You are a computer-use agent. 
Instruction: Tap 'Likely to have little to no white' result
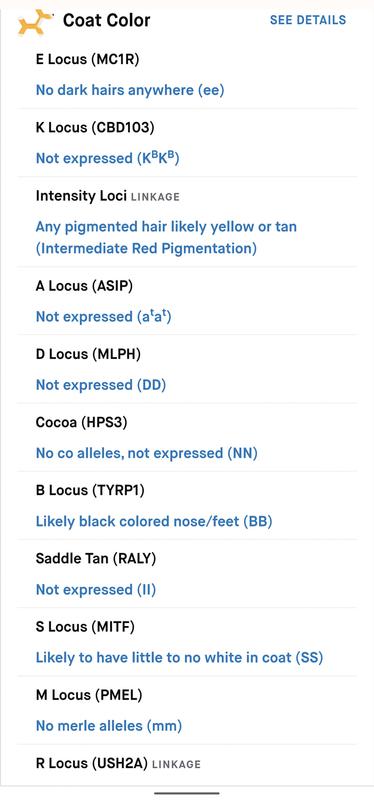pyautogui.click(x=180, y=658)
